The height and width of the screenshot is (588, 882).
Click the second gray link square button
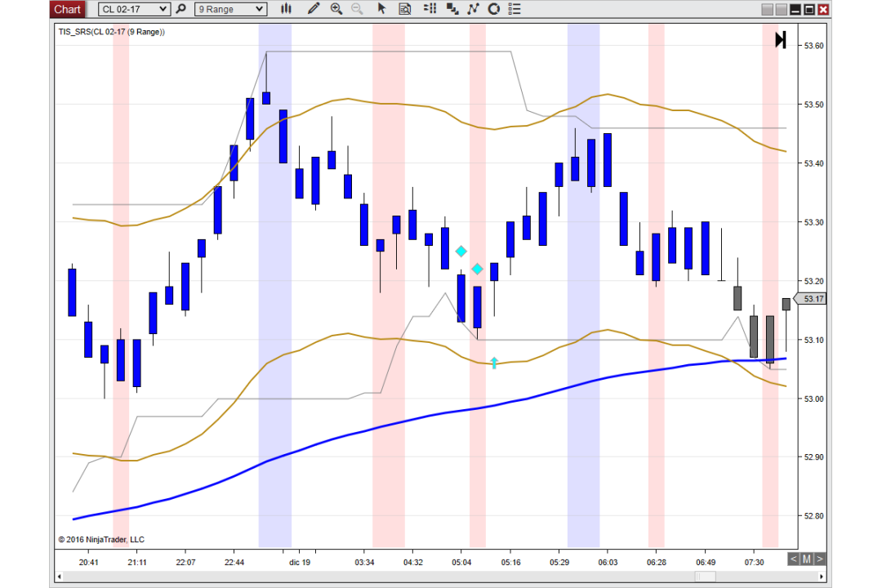(x=782, y=9)
